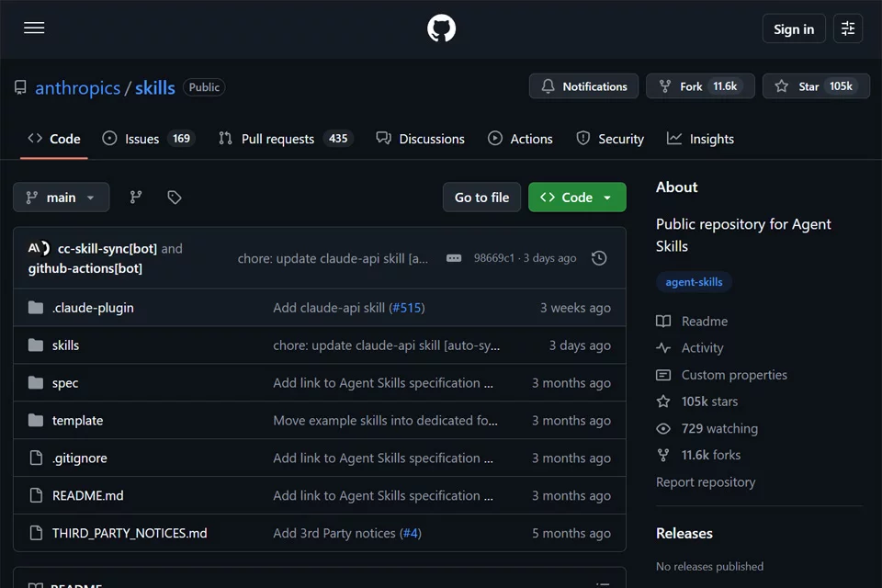Open commit hash 98669c1
Image resolution: width=882 pixels, height=588 pixels.
coord(494,257)
